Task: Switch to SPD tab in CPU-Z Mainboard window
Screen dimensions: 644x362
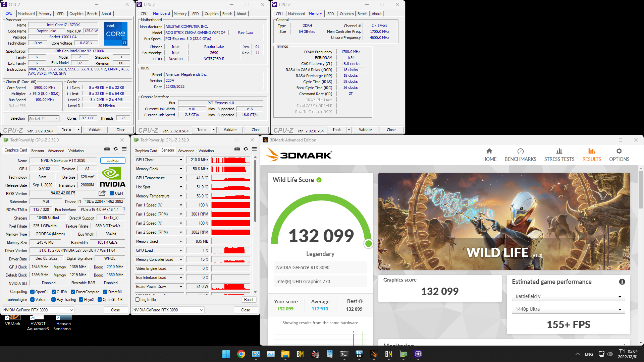Action: tap(196, 14)
